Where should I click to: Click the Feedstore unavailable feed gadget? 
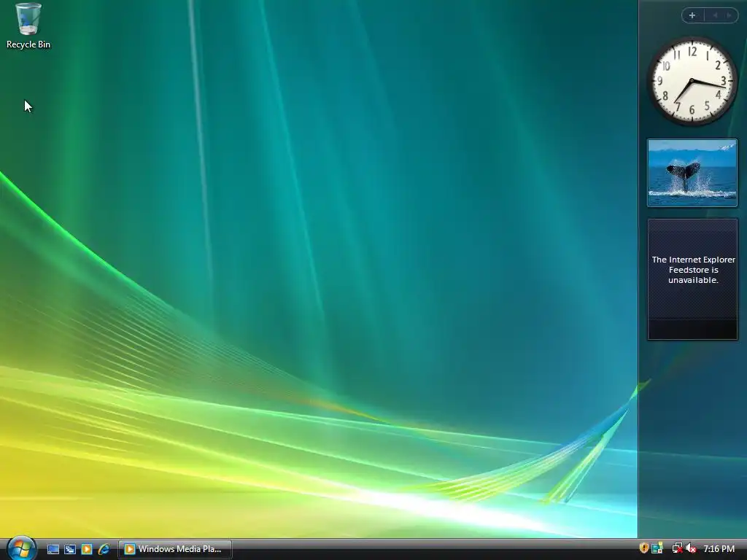693,279
